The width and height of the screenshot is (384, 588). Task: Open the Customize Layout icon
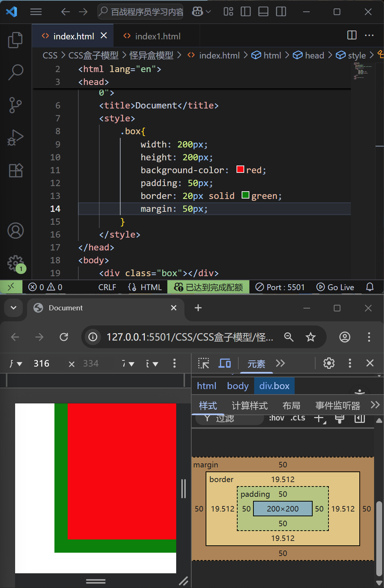click(x=228, y=12)
